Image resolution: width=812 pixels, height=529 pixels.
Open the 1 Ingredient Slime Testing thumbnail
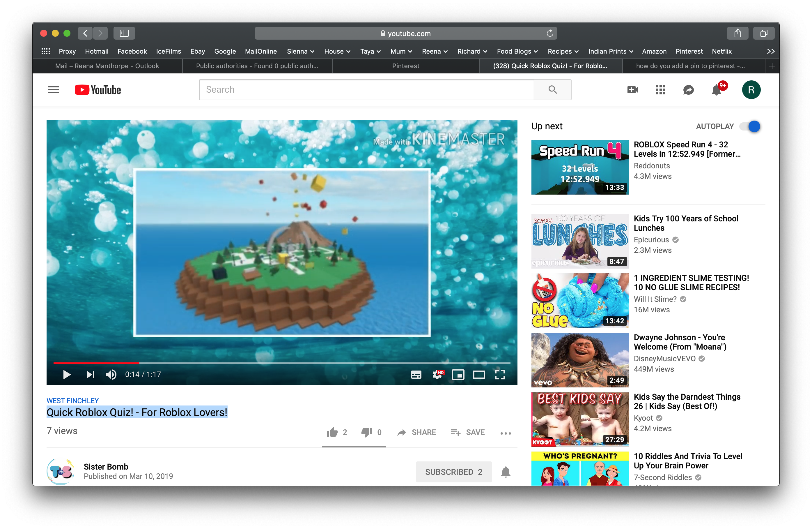[580, 301]
